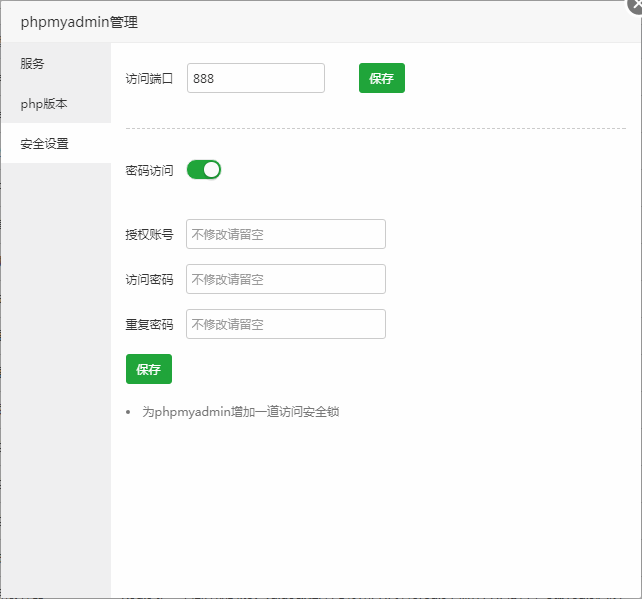
Task: Close the phpmyadmin管理 dialog
Action: click(635, 6)
